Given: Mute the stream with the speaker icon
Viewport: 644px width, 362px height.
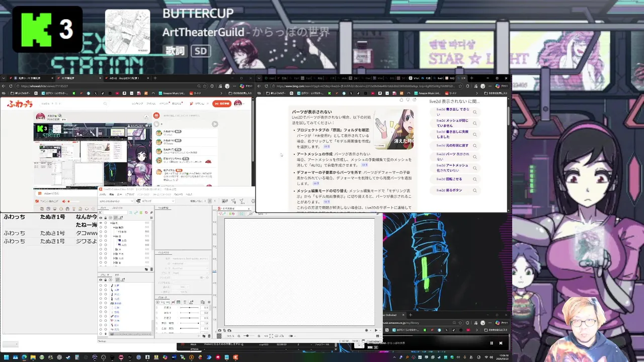Looking at the screenshot, I should tap(64, 201).
